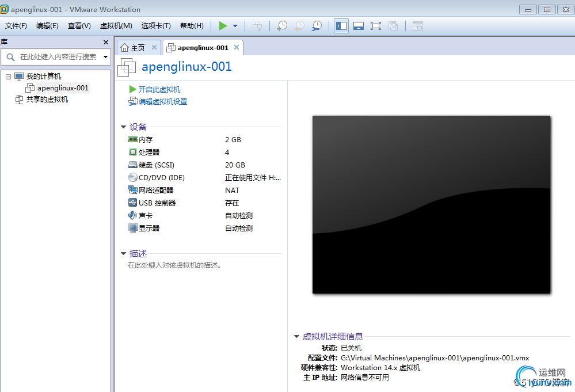
Task: Open the library search filter dropdown arrow
Action: point(105,57)
